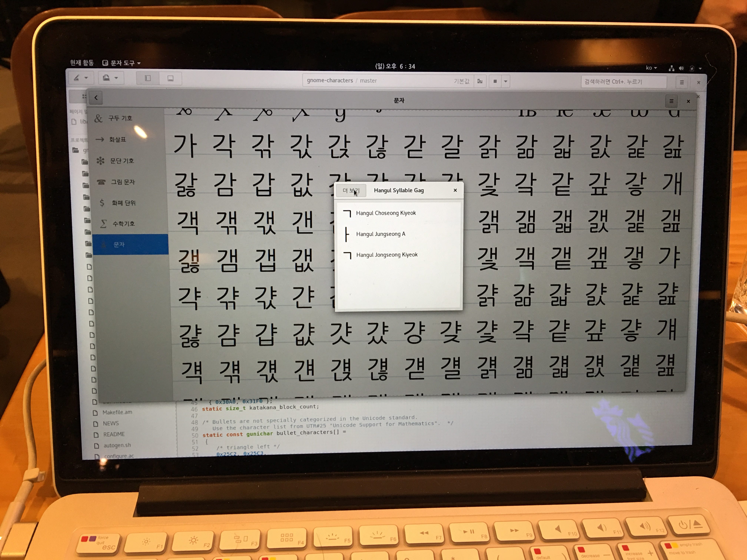Select the 갈 character in first row
The width and height of the screenshot is (747, 560).
point(452,146)
